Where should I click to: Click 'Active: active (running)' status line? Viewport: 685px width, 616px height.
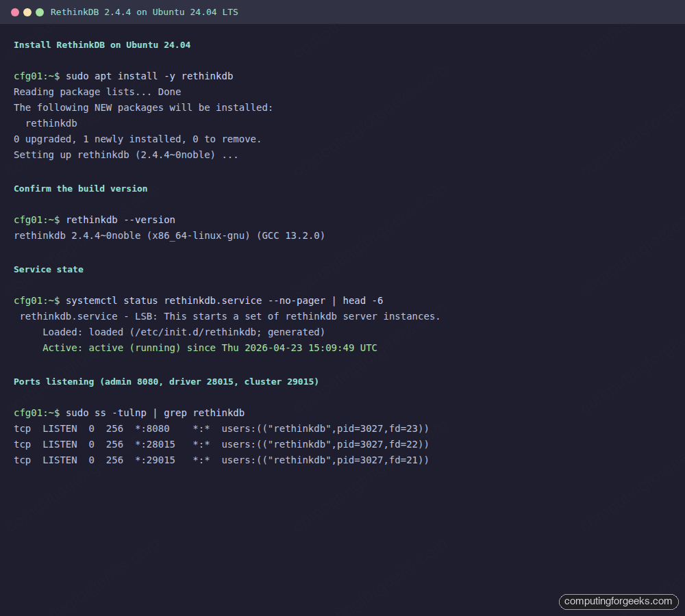210,348
